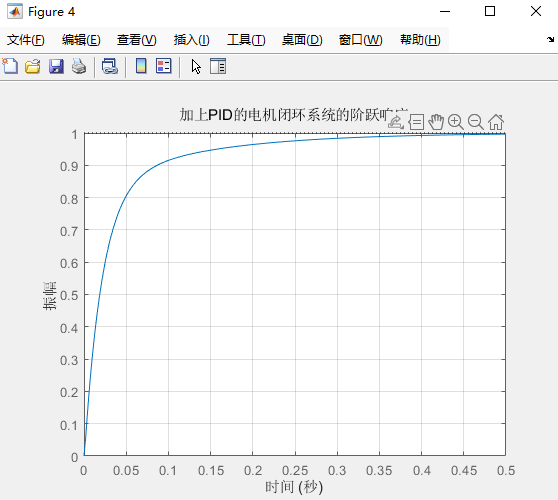Click the axes export/brush icon
Screen dimensions: 558x500
point(395,122)
